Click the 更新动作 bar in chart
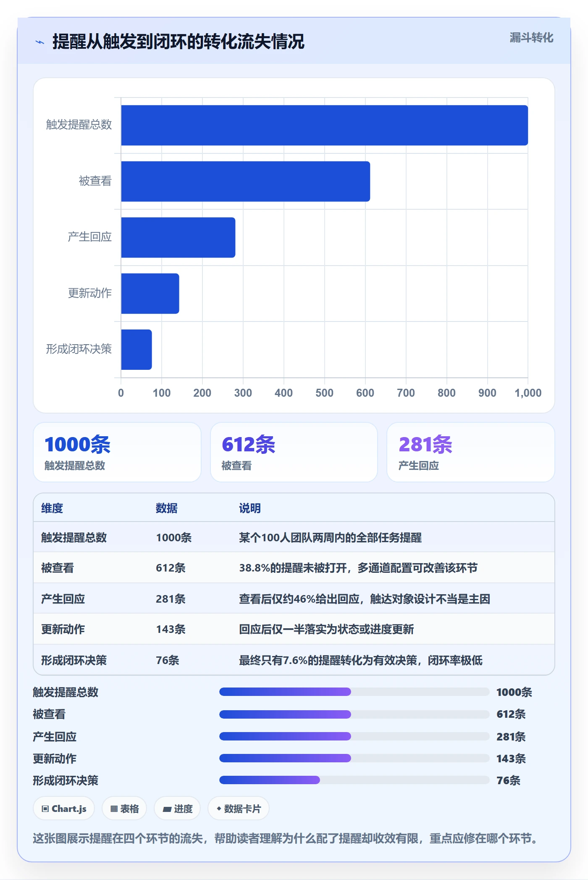Viewport: 588px width, 880px height. [x=150, y=293]
